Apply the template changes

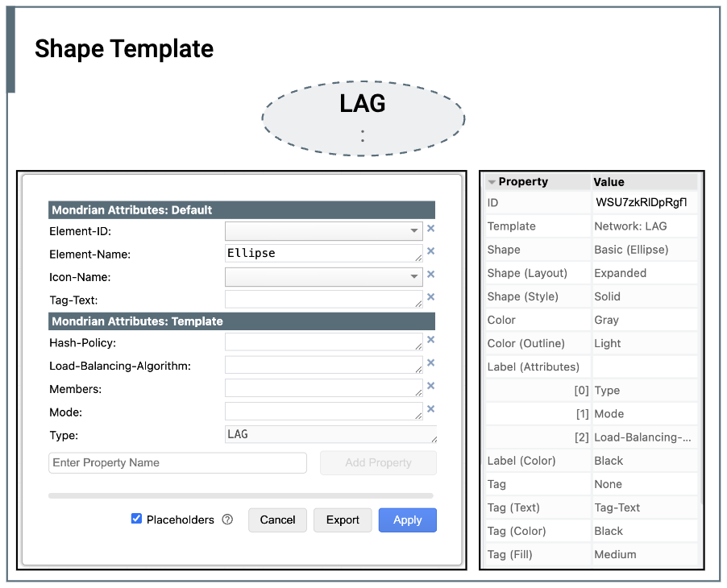[407, 520]
